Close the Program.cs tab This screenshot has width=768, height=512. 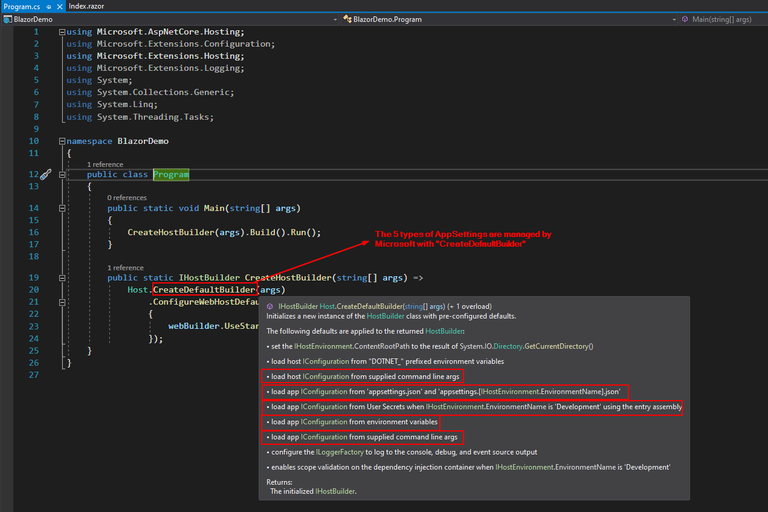pyautogui.click(x=57, y=6)
